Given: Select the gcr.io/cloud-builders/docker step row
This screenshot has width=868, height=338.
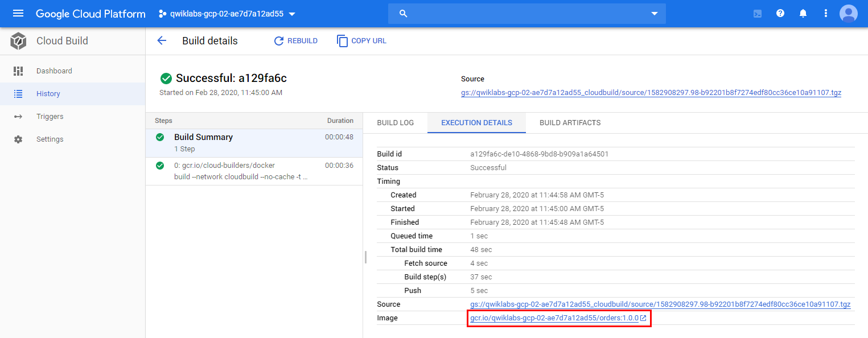Looking at the screenshot, I should pyautogui.click(x=254, y=171).
